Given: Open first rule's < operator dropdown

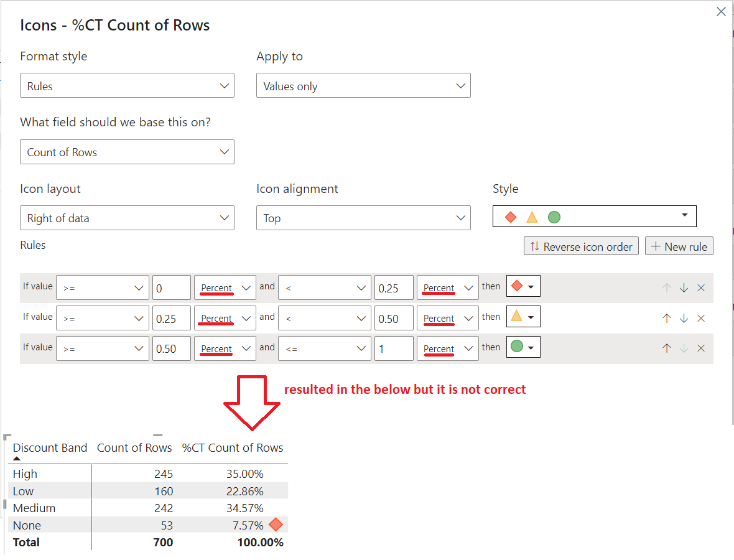Looking at the screenshot, I should [325, 287].
